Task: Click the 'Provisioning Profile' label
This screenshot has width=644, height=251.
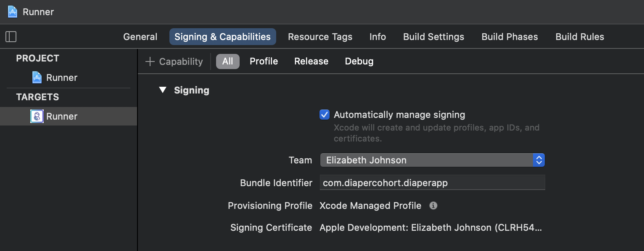Action: (270, 206)
